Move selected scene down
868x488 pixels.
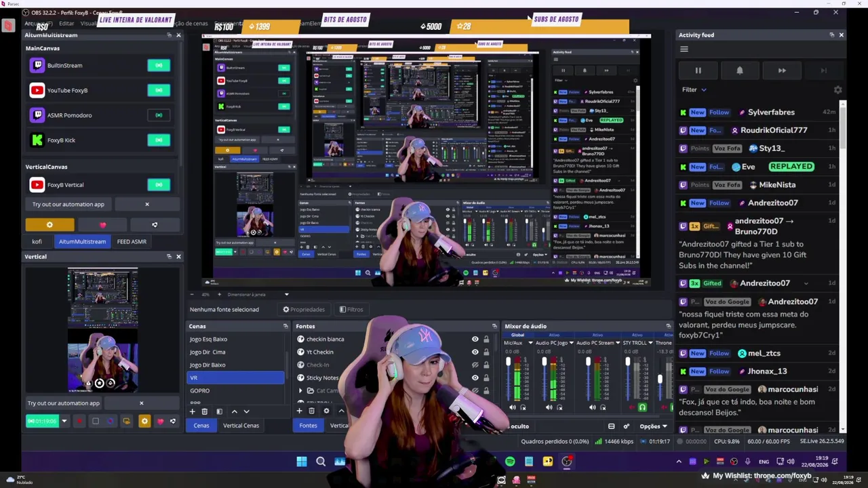[246, 411]
